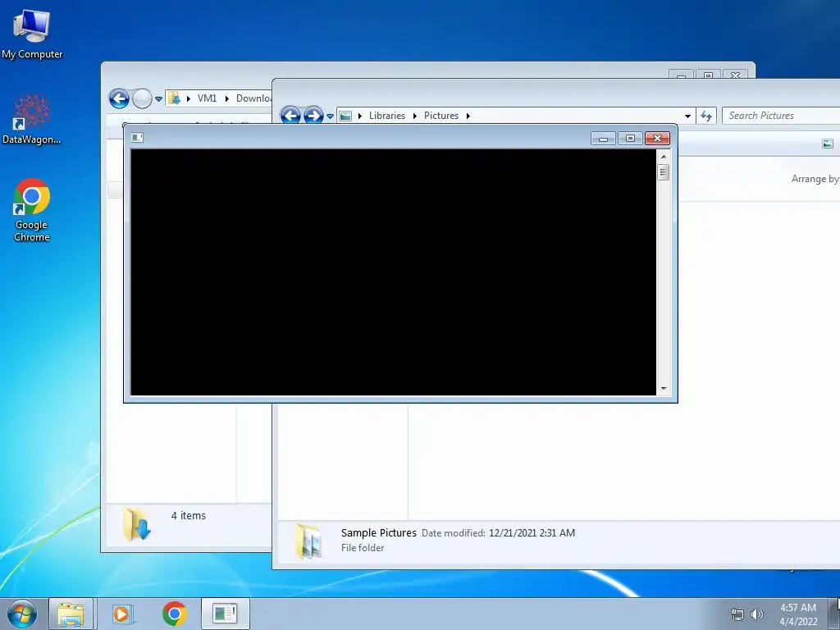Select the active black window's taskbar button
The width and height of the screenshot is (840, 630).
coord(225,614)
